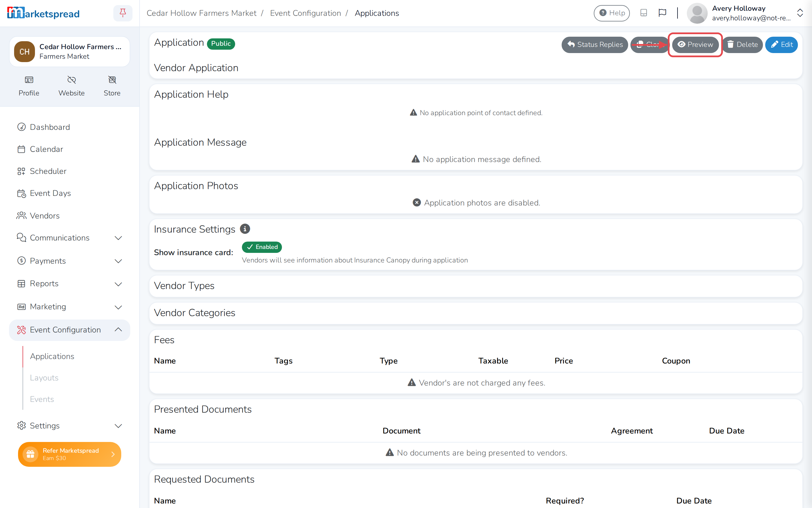Expand the Reports menu

[69, 284]
